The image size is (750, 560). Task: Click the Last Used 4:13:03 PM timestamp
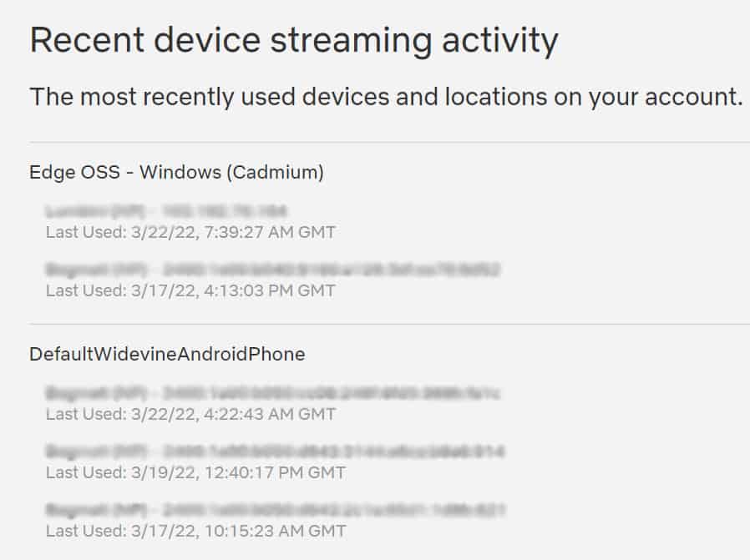tap(190, 290)
